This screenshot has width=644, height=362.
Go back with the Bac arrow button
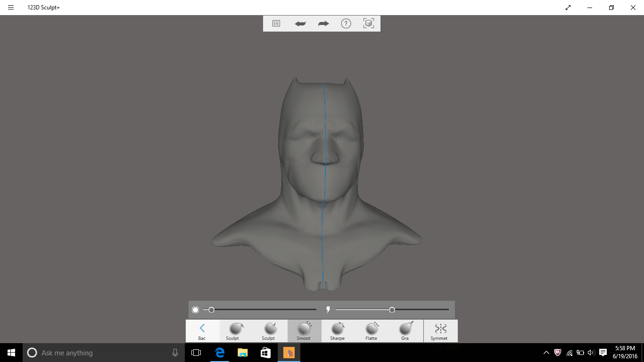click(x=202, y=331)
